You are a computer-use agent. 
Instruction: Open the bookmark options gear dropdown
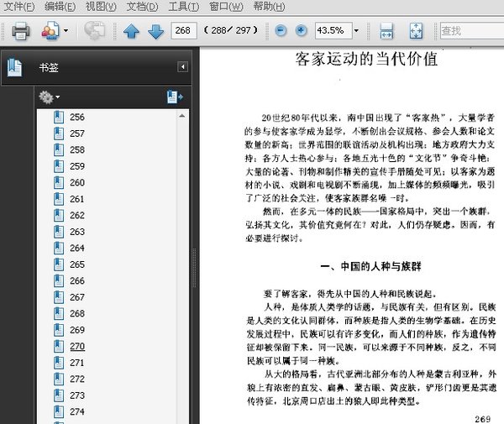(50, 97)
